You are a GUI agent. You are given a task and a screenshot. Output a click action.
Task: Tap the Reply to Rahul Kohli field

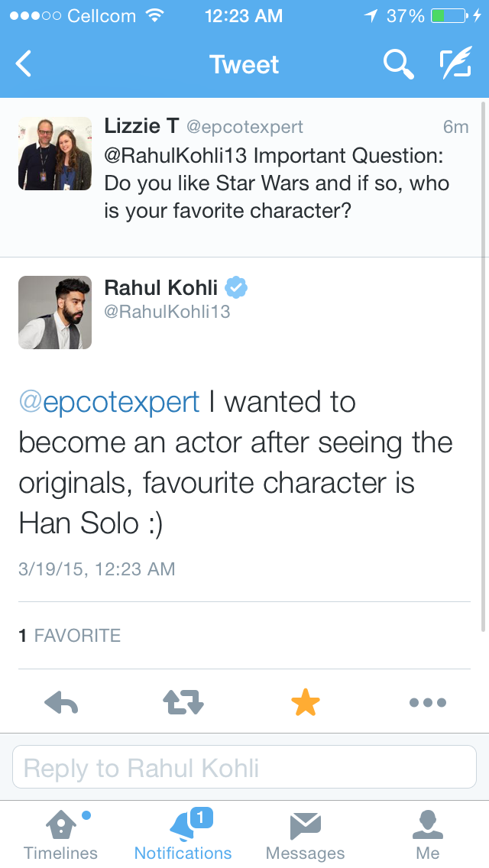(x=244, y=767)
